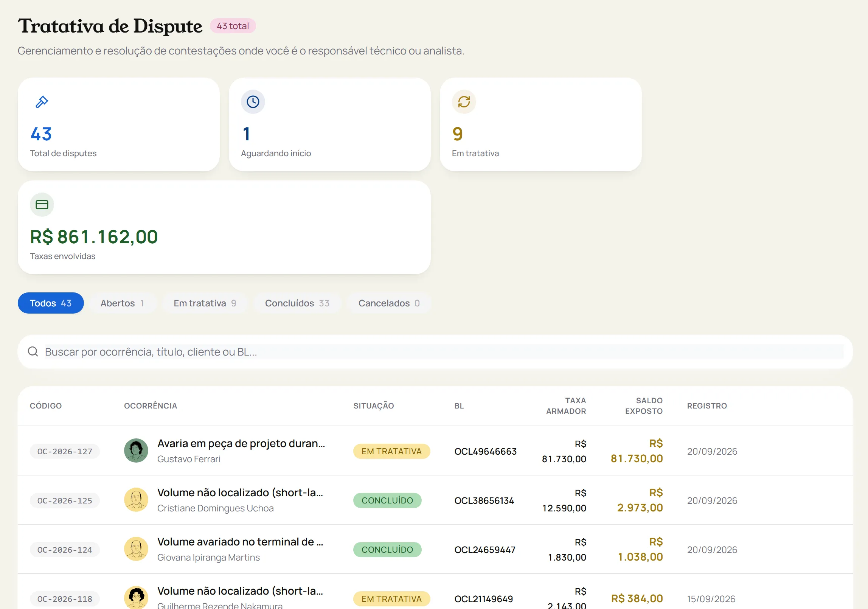Click Em Tratativa badge for OC-2026-127
This screenshot has width=868, height=609.
[391, 451]
